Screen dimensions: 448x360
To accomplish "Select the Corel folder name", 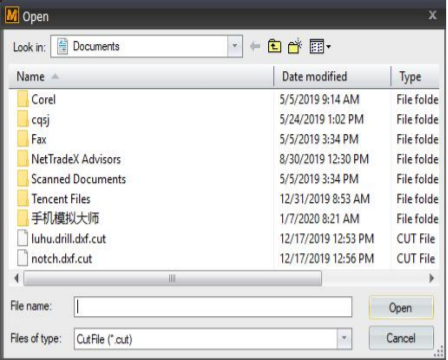I will (x=43, y=99).
